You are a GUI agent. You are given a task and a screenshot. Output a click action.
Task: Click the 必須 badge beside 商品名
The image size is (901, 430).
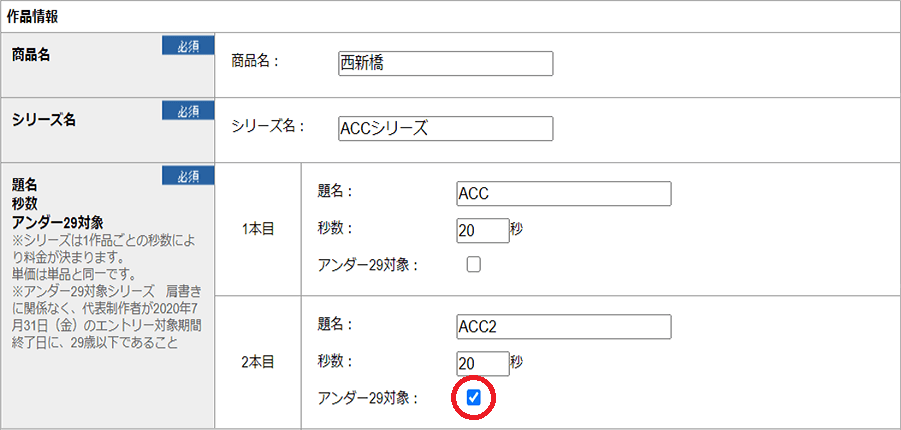point(188,47)
